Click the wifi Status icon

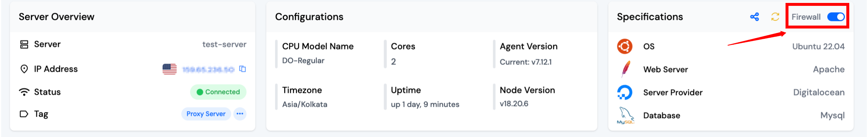tap(24, 92)
